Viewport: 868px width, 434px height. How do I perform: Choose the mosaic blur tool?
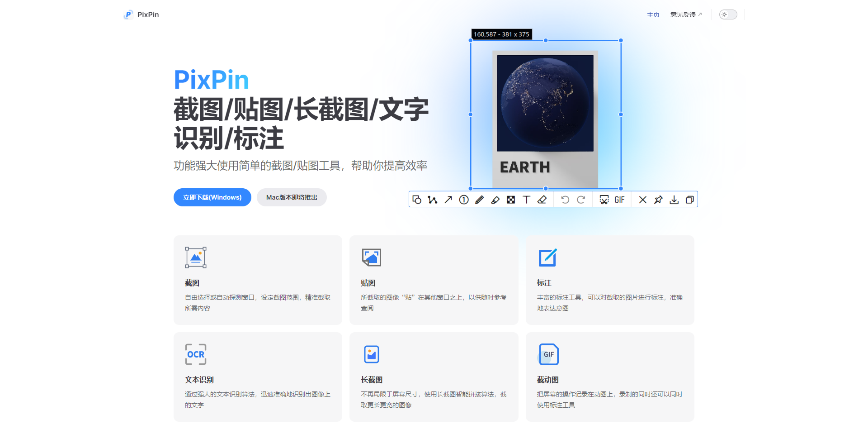click(511, 200)
